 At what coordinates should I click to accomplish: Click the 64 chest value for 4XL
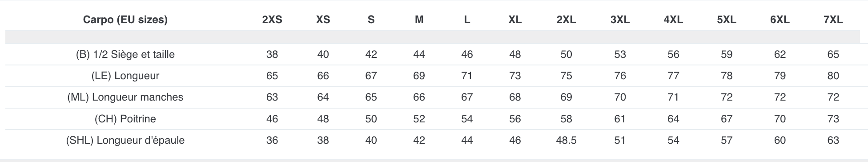[673, 119]
